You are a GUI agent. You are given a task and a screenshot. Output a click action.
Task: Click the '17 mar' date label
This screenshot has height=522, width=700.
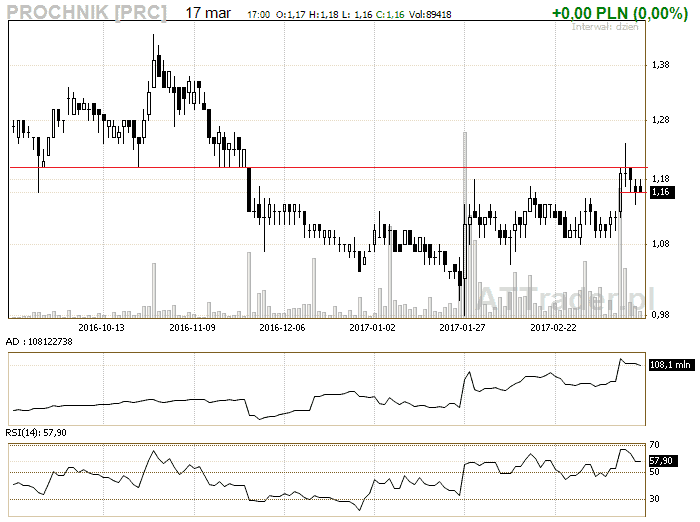click(x=207, y=13)
